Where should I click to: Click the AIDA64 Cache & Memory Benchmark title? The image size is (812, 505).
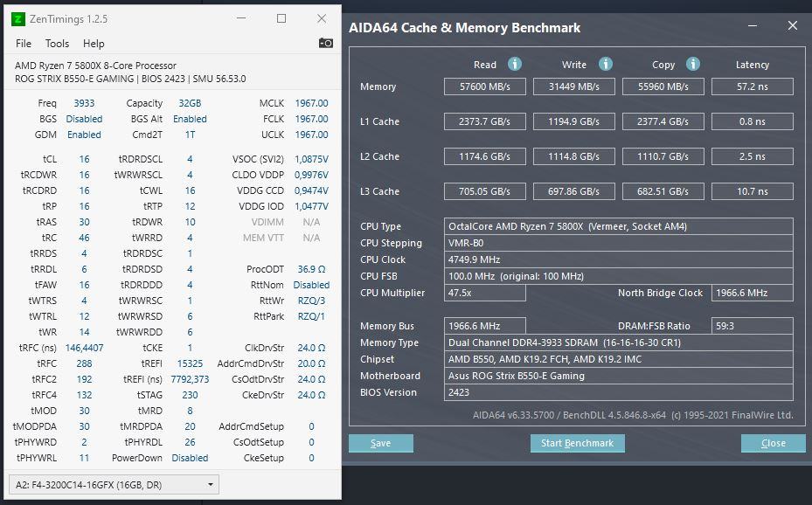(464, 27)
